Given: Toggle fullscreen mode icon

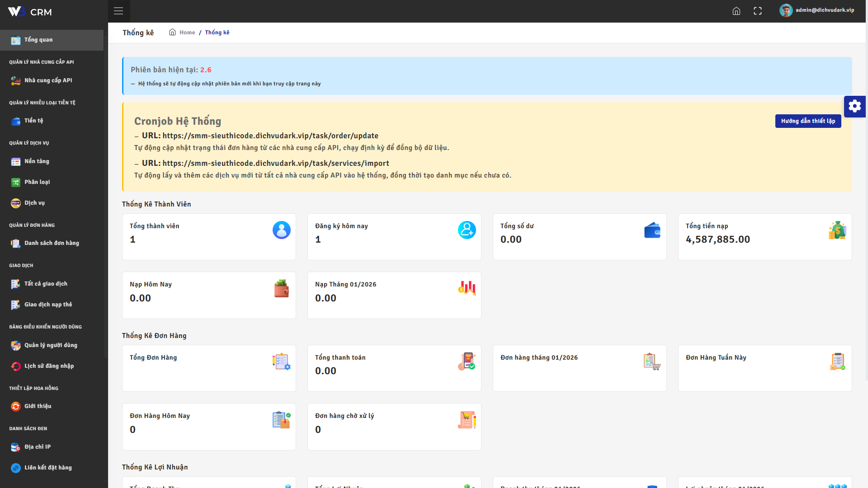Looking at the screenshot, I should pos(758,11).
